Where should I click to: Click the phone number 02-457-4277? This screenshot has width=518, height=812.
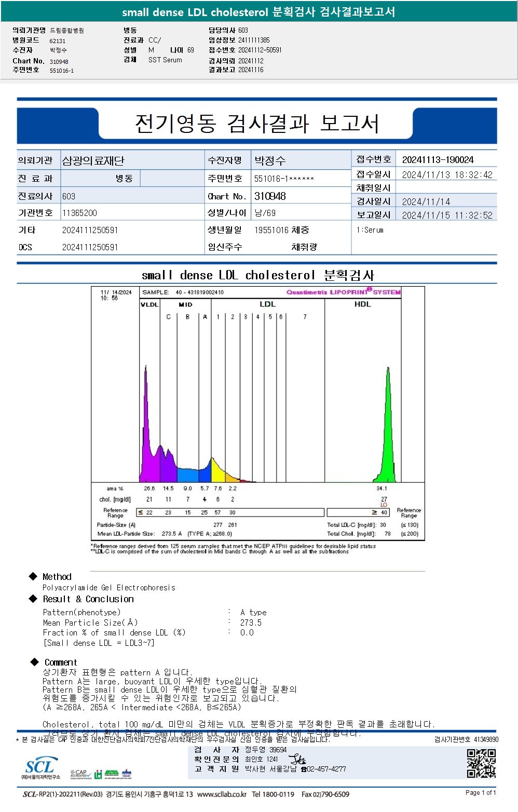(324, 769)
